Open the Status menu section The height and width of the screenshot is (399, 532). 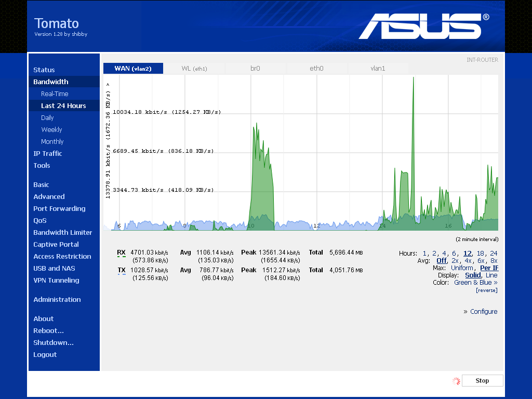click(x=44, y=70)
